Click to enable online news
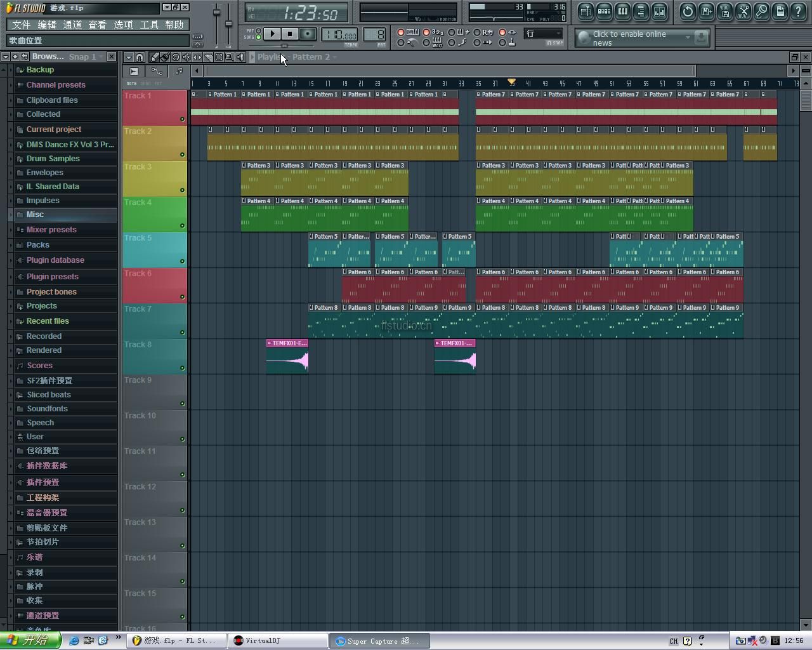Image resolution: width=812 pixels, height=650 pixels. [629, 38]
